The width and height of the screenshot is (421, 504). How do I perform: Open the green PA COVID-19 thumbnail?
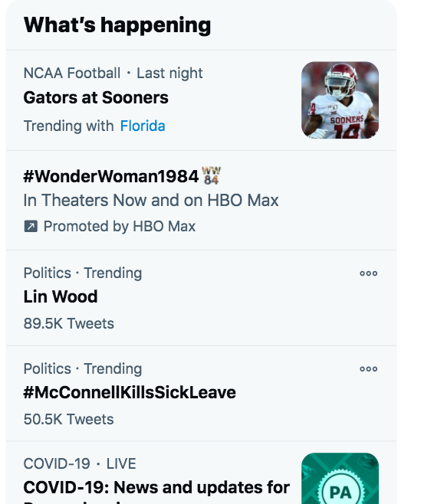(x=340, y=478)
